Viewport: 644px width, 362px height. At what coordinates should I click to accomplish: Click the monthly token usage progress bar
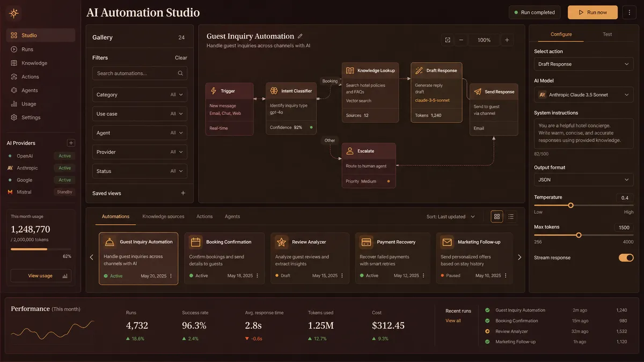pos(41,249)
